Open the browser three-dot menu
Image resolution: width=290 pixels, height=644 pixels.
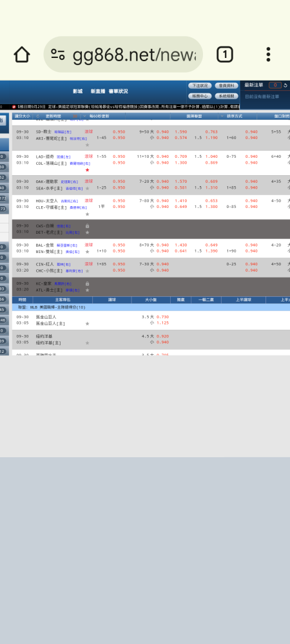pos(268,54)
